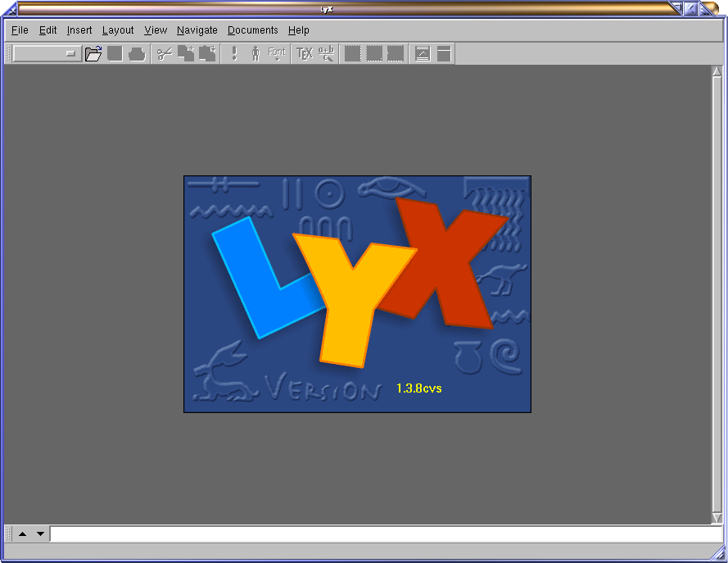Image resolution: width=728 pixels, height=563 pixels.
Task: Click the minibuffer up arrow button
Action: (22, 533)
